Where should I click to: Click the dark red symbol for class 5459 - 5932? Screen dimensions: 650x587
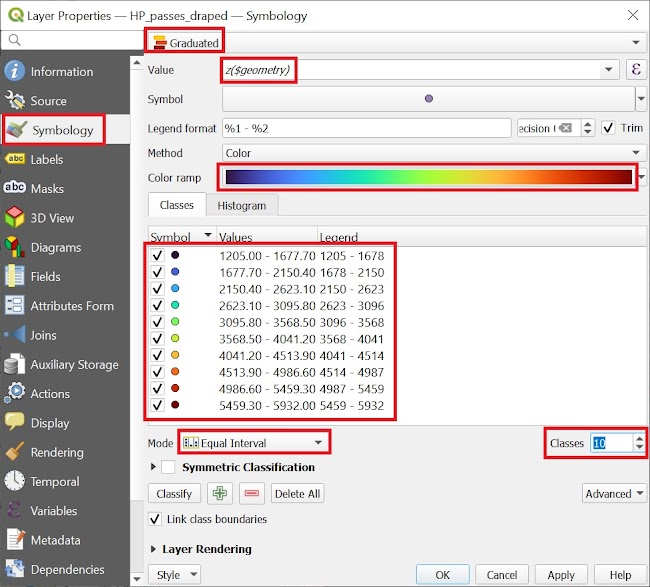(175, 405)
